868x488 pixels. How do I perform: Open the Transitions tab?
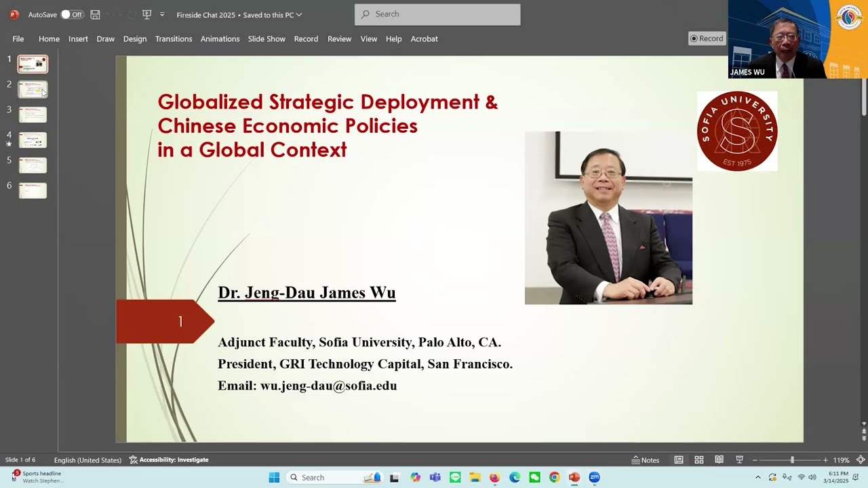pos(174,39)
